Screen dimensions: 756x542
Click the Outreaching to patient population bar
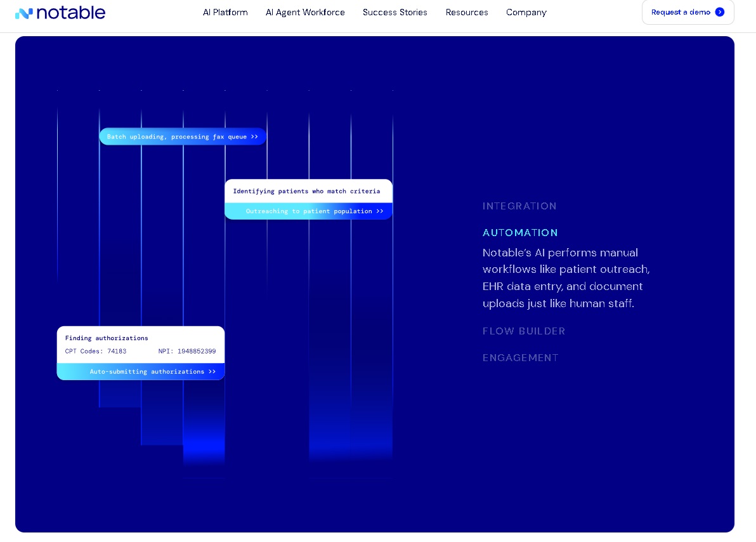click(x=309, y=211)
